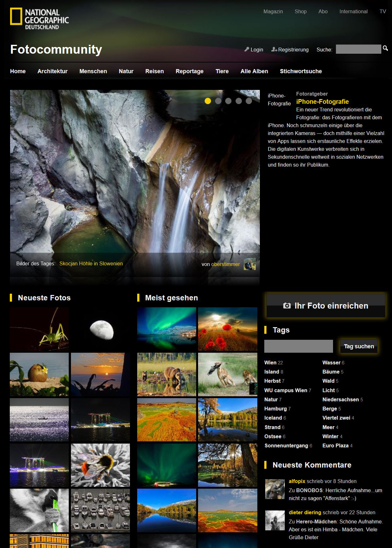Click the magnifying glass search icon
Viewport: 392px width, 548px height.
pos(385,48)
